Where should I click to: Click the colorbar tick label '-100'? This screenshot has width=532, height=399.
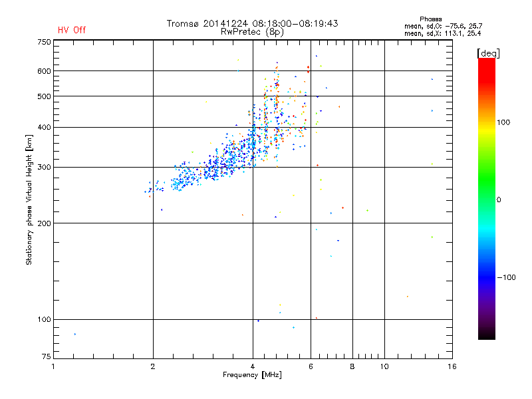506,277
